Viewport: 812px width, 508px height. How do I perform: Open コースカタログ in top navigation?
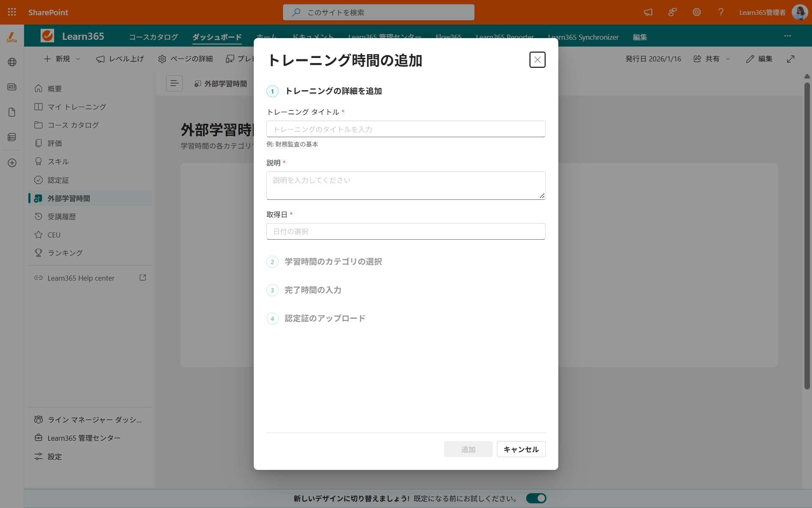pyautogui.click(x=153, y=37)
